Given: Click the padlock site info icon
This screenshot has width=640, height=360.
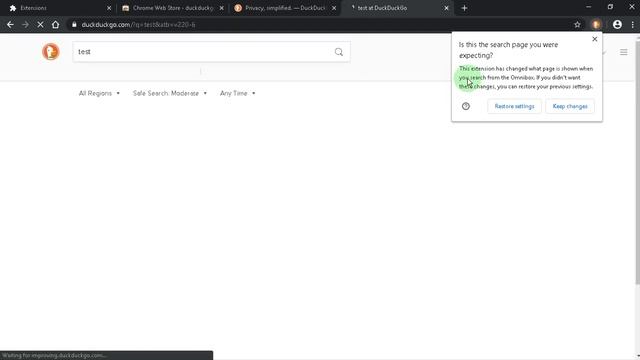Looking at the screenshot, I should (74, 24).
